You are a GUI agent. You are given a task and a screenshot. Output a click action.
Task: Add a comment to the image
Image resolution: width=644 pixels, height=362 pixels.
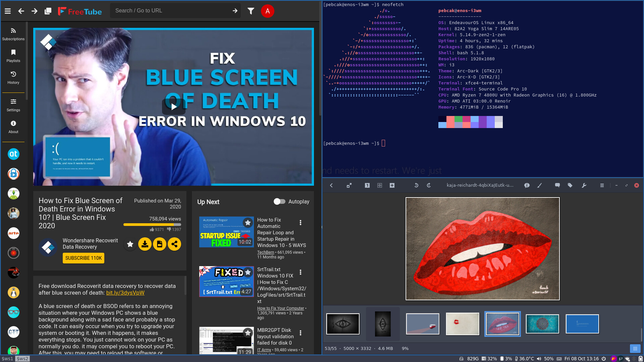557,185
